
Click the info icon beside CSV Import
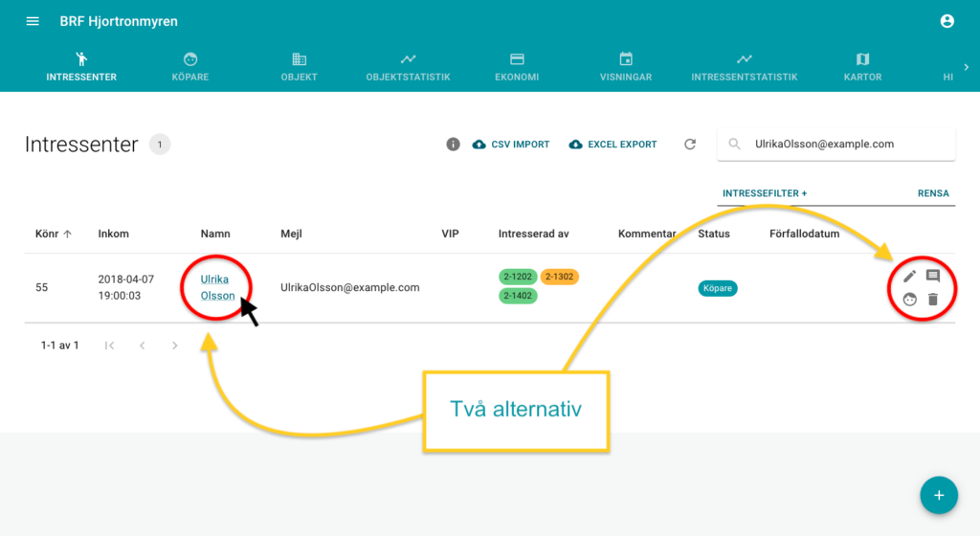[x=454, y=145]
